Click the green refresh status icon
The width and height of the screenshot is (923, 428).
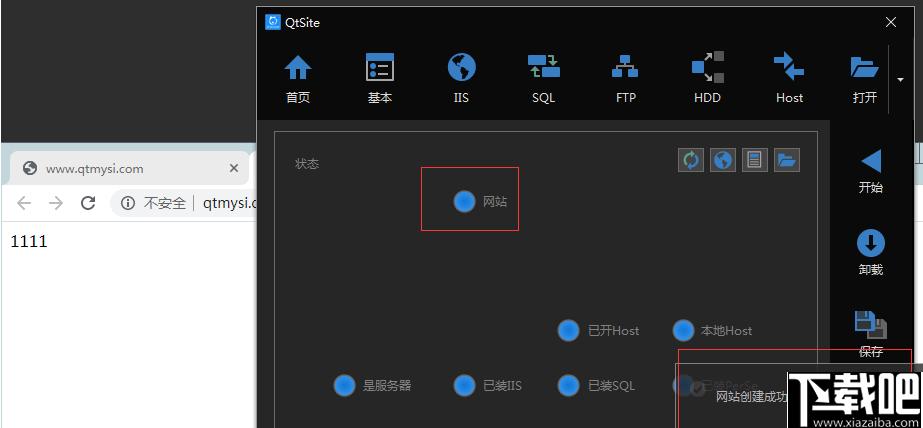691,160
